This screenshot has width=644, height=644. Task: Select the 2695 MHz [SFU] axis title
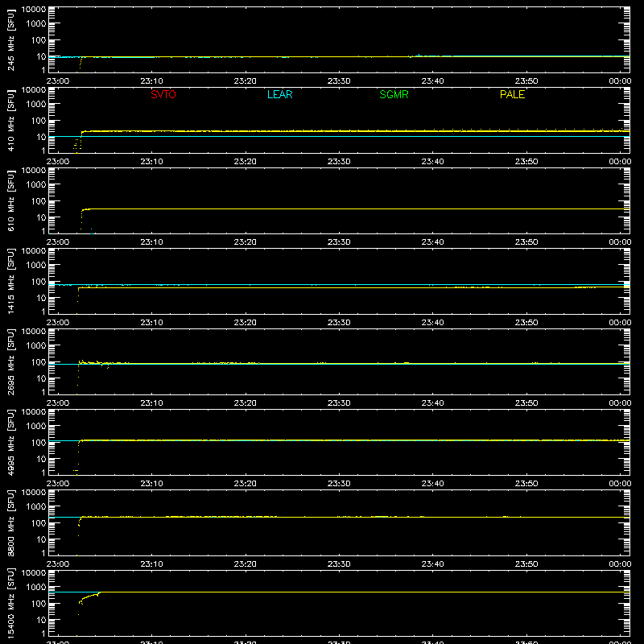(11, 361)
